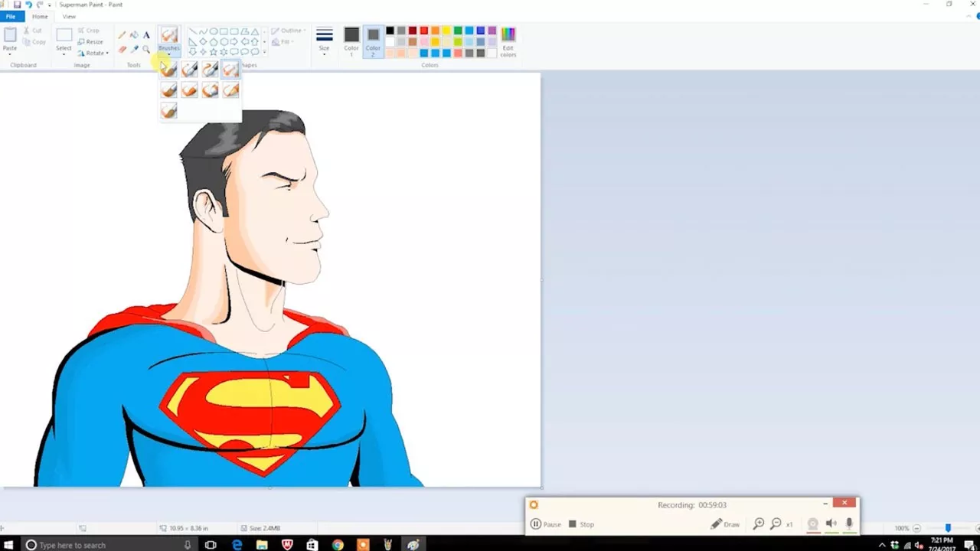Select the Magnifier tool
The image size is (980, 551).
click(146, 49)
